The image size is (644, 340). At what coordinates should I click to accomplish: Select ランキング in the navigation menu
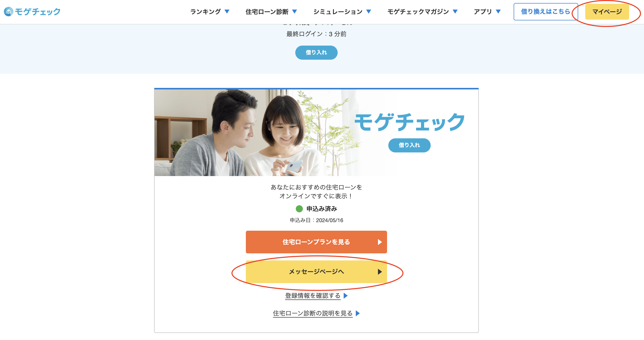click(206, 11)
